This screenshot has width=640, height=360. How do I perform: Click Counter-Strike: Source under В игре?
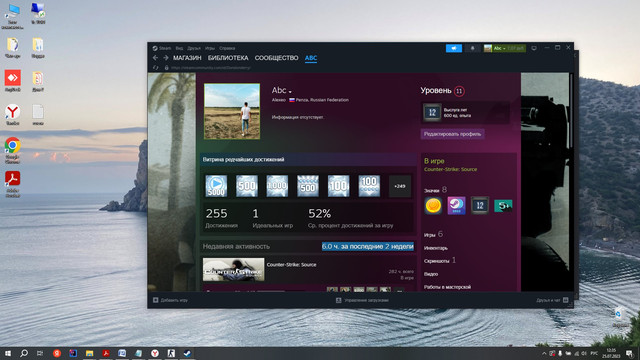450,169
